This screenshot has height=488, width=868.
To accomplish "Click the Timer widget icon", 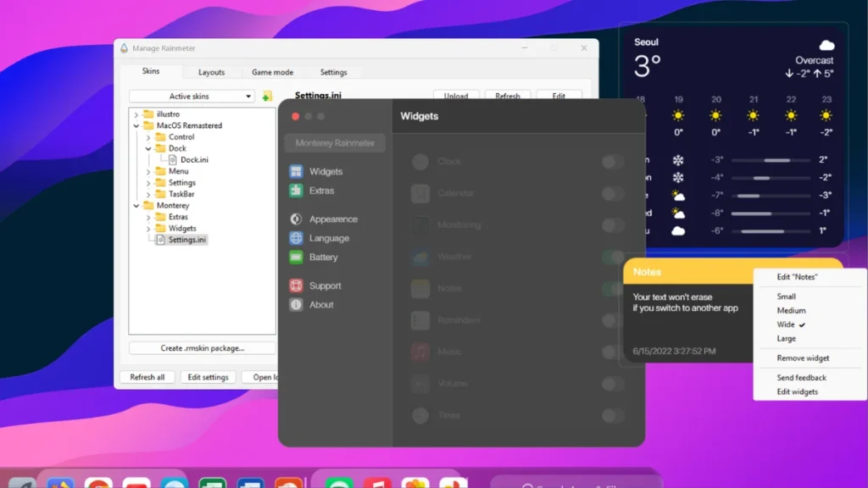I will [420, 415].
